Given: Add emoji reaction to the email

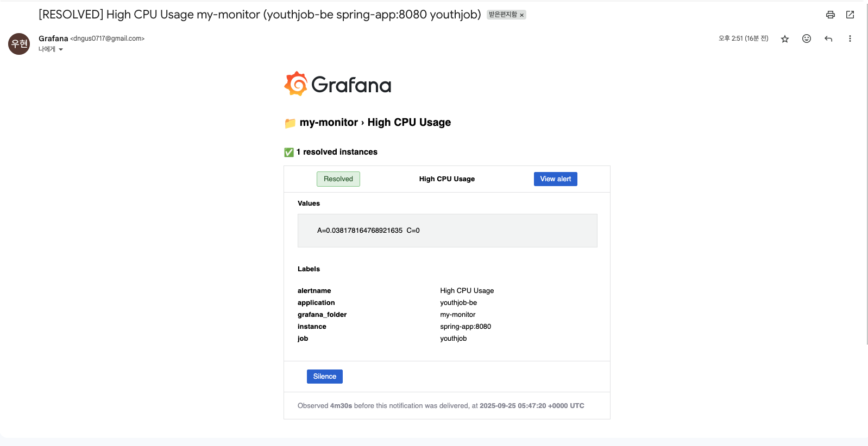Looking at the screenshot, I should click(x=807, y=39).
